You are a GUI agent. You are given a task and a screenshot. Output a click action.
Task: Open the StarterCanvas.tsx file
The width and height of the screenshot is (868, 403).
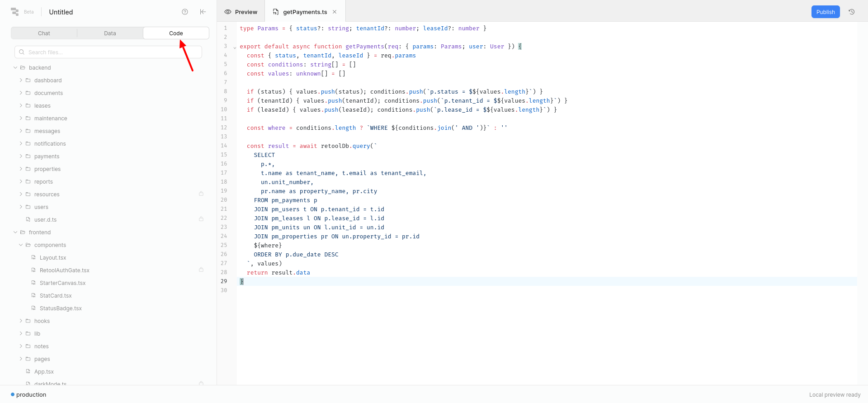coord(62,283)
